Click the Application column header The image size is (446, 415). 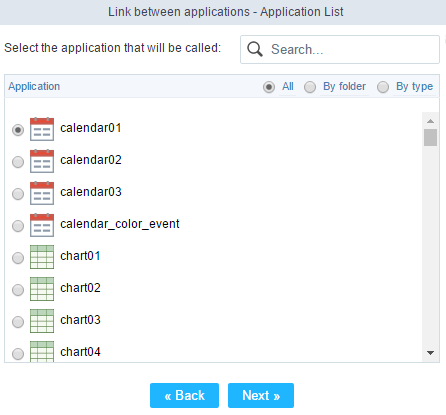34,87
